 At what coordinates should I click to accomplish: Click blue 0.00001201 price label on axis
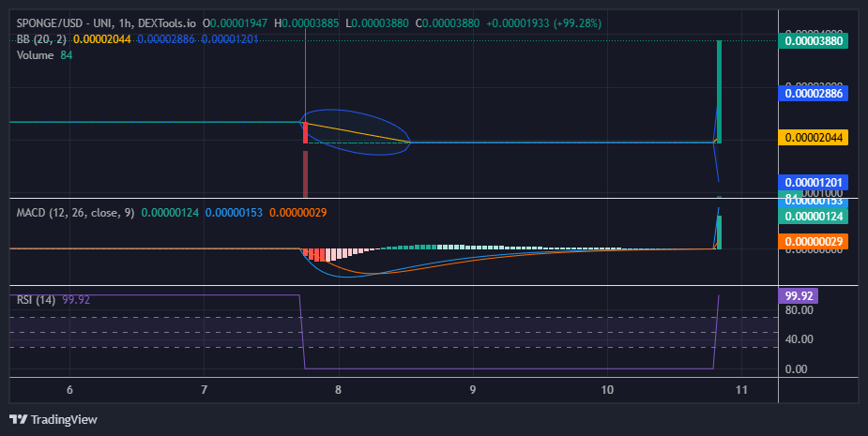pos(814,183)
